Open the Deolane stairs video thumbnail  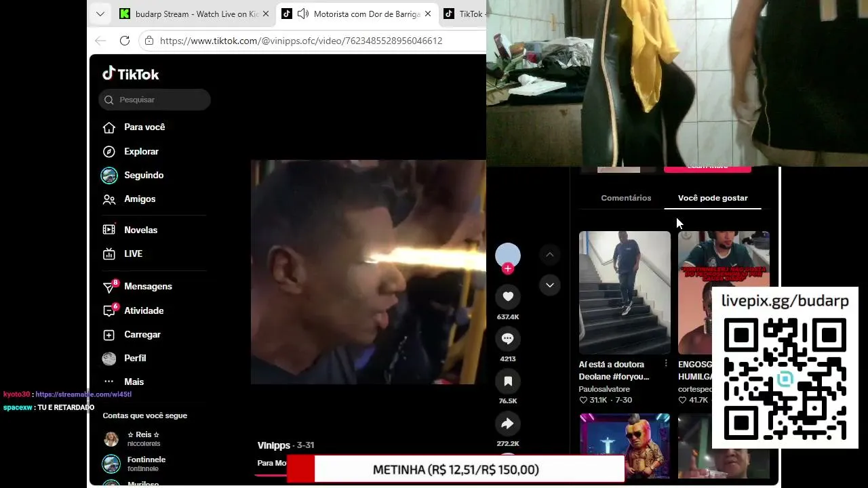[625, 293]
